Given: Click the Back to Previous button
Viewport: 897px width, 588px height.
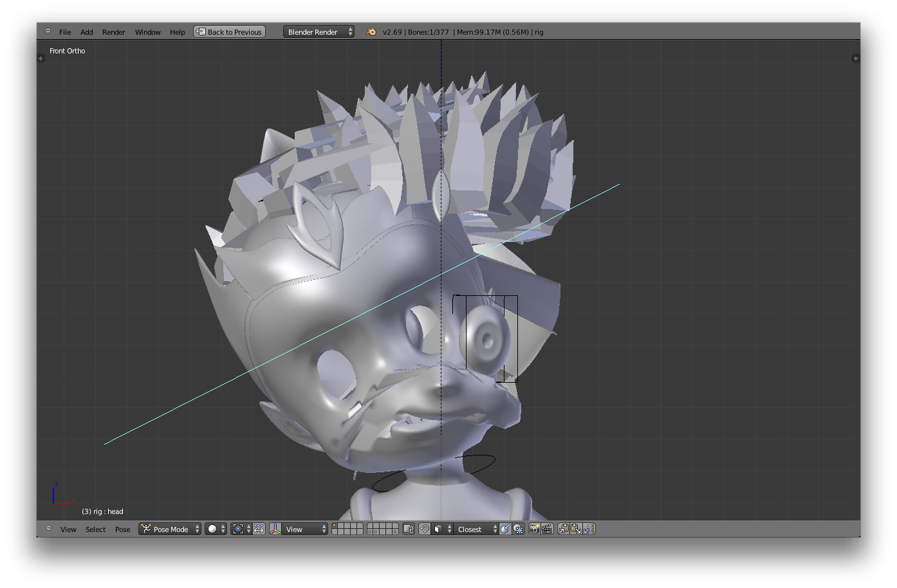Looking at the screenshot, I should [230, 32].
